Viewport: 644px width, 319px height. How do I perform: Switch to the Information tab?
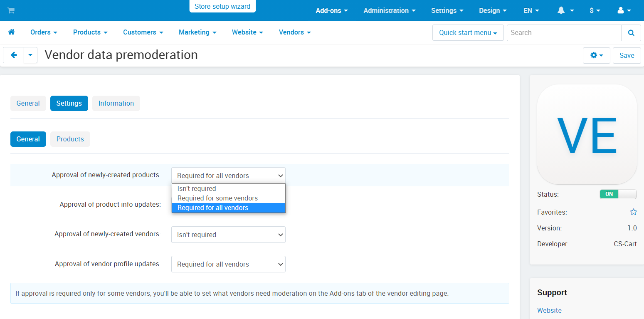point(116,103)
